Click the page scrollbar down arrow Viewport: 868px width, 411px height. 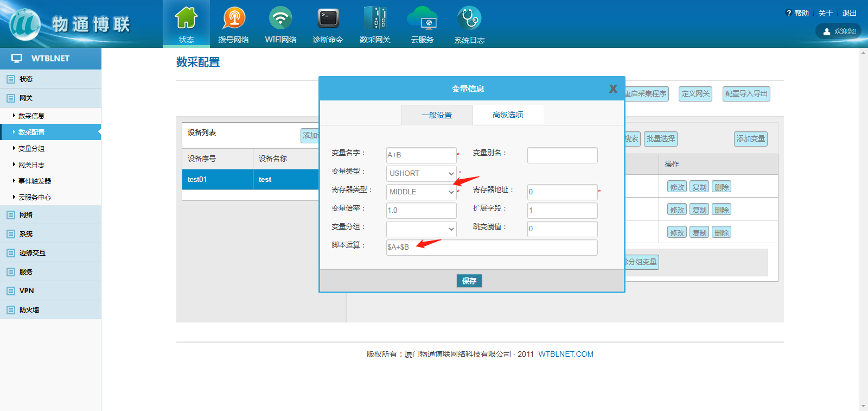863,406
